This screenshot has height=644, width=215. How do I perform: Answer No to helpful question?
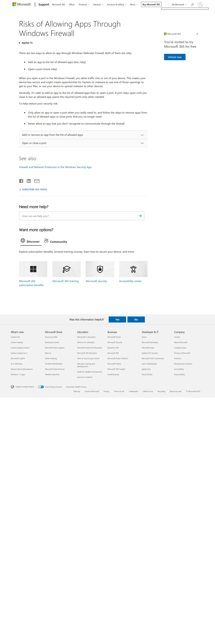click(136, 319)
